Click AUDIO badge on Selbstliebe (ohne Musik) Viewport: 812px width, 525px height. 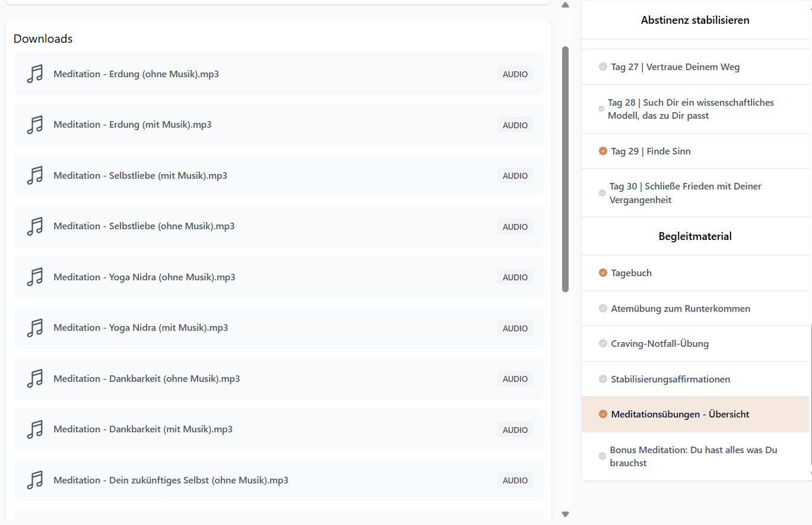tap(515, 227)
